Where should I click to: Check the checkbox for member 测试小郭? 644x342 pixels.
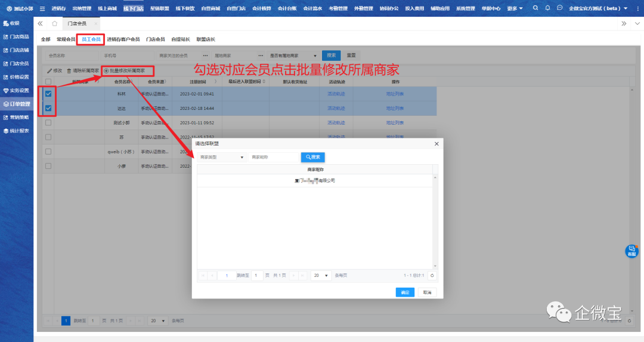click(x=48, y=122)
